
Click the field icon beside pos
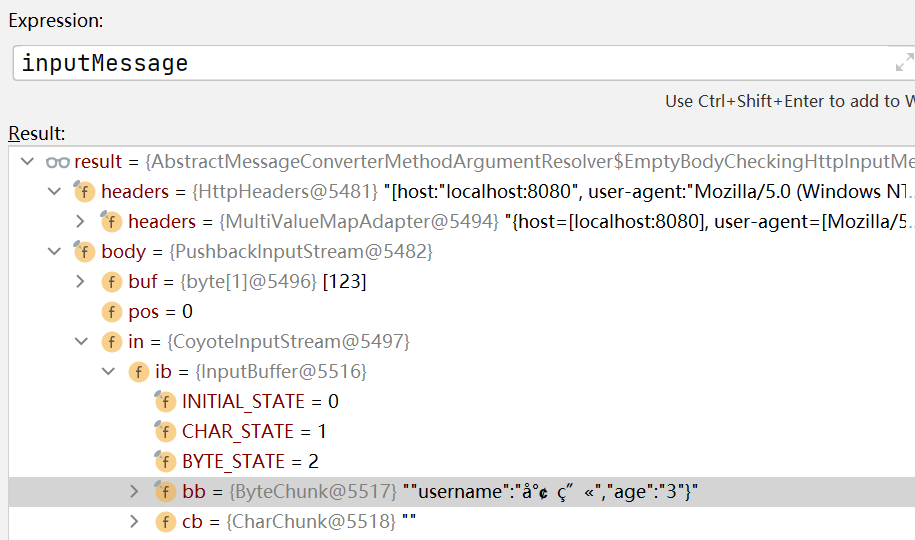[111, 312]
